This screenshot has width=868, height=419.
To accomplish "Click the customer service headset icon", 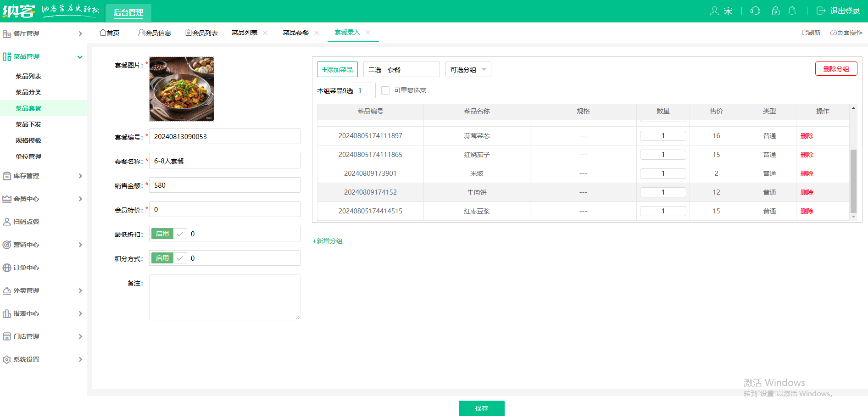I will (x=755, y=11).
